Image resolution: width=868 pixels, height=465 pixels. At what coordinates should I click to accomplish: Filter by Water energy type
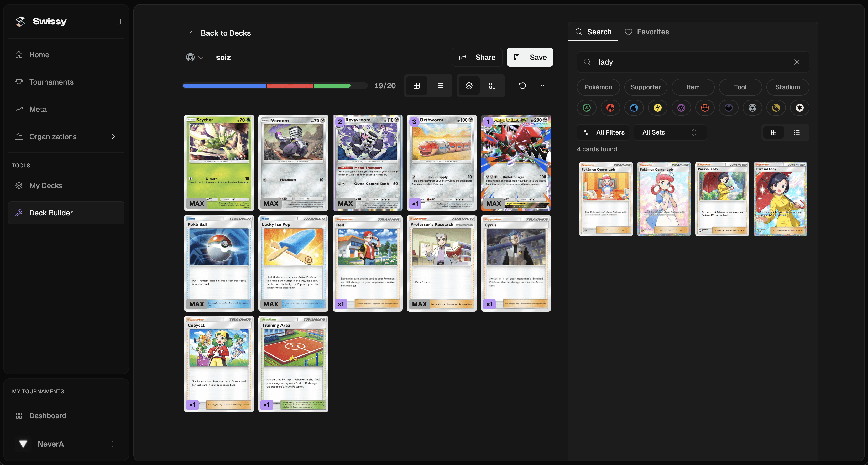tap(634, 107)
